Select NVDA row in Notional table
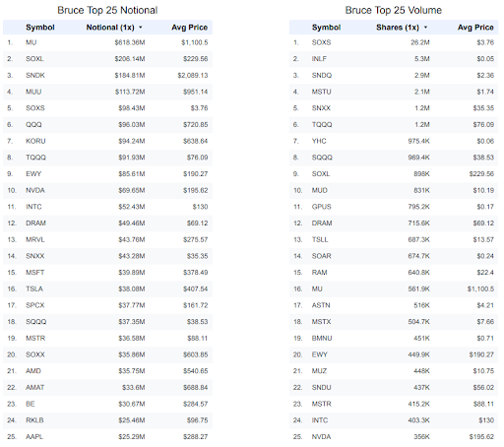Image resolution: width=504 pixels, height=447 pixels. (x=107, y=190)
